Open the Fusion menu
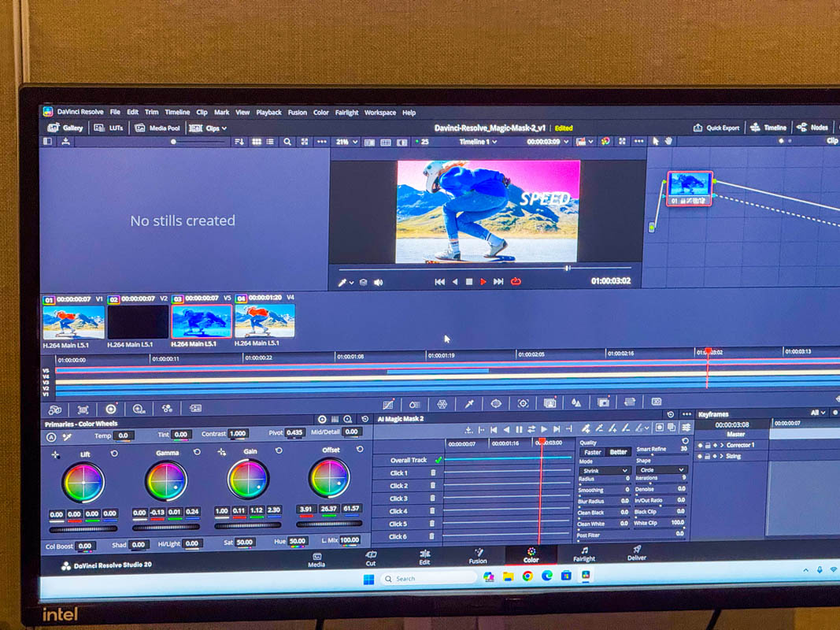 (298, 113)
